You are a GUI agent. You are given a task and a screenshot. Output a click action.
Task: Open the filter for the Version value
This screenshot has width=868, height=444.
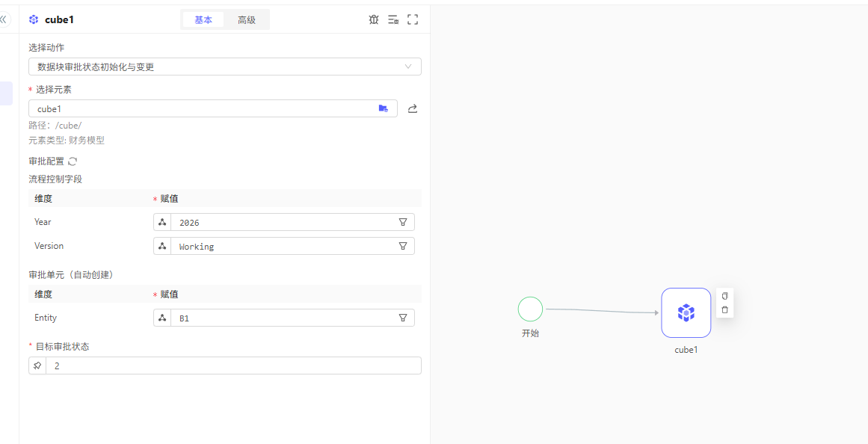point(403,246)
